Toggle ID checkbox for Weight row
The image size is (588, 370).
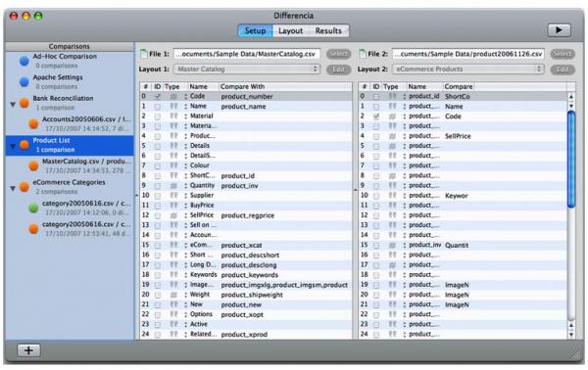tap(158, 295)
